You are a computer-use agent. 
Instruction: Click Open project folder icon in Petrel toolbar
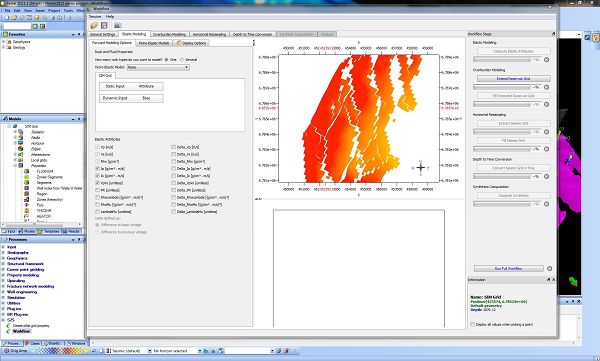14,18
